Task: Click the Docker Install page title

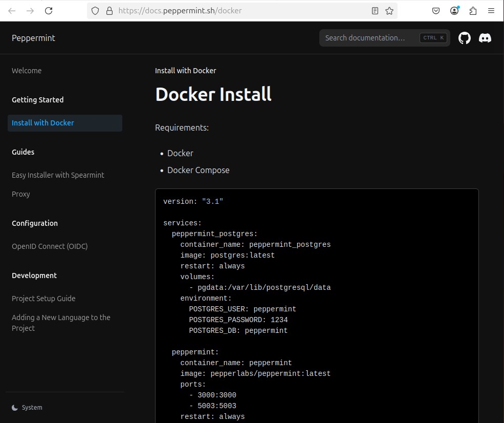Action: [x=213, y=94]
